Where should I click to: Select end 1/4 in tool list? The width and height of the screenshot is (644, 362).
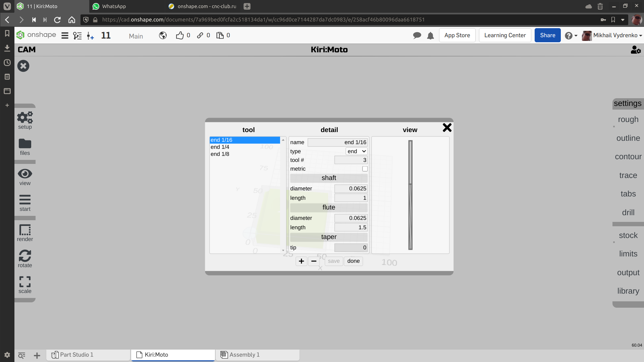(220, 147)
